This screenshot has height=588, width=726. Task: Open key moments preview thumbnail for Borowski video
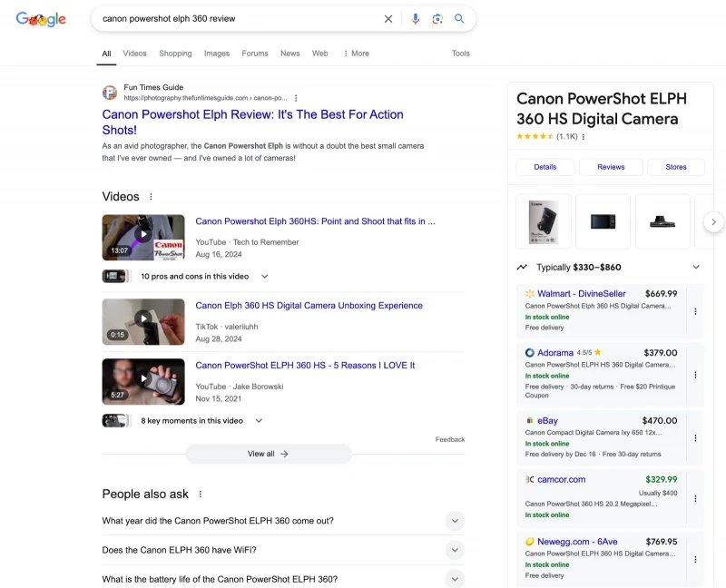[116, 421]
